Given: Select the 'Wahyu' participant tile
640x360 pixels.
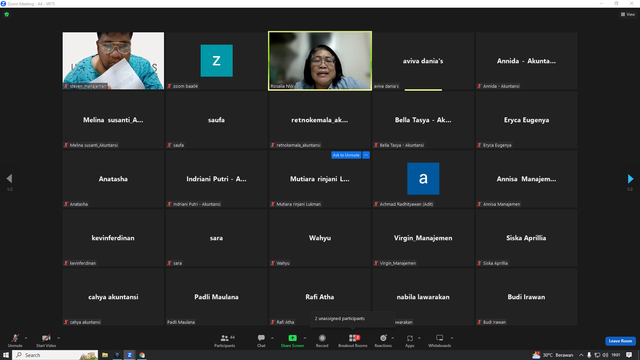Looking at the screenshot, I should click(320, 238).
